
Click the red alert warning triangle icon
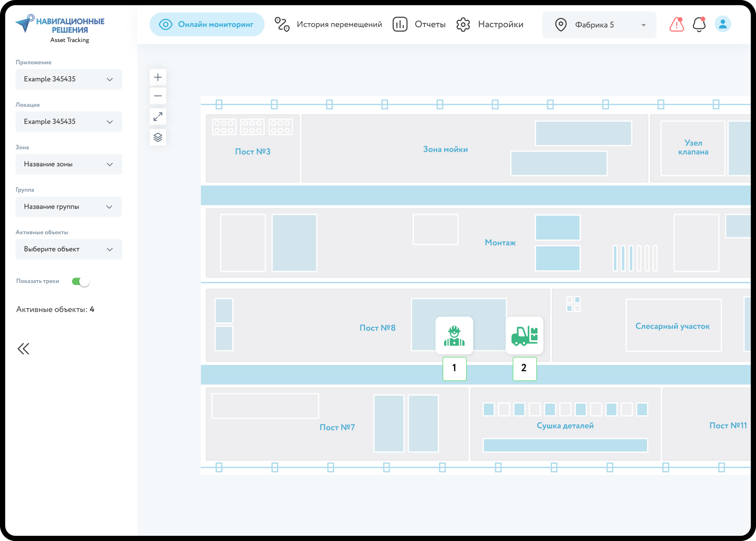[x=677, y=24]
